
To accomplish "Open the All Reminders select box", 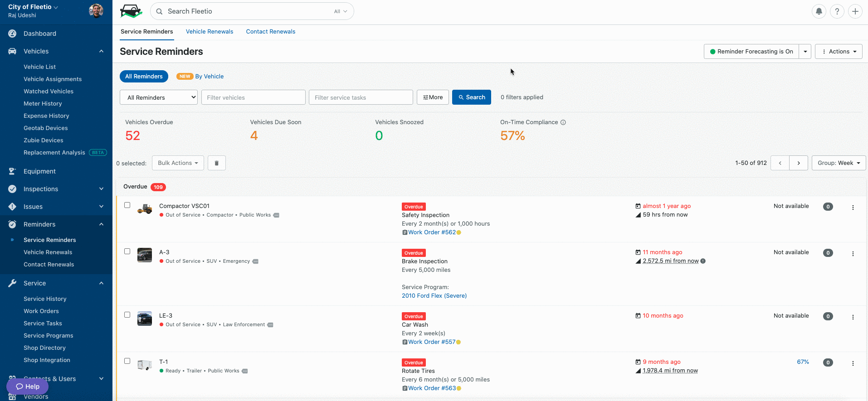I will pyautogui.click(x=159, y=97).
